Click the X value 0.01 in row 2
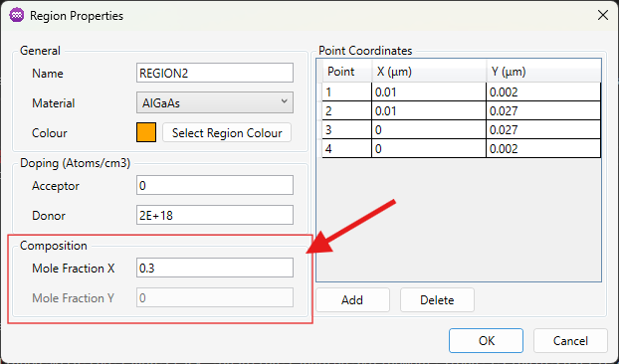 click(429, 110)
